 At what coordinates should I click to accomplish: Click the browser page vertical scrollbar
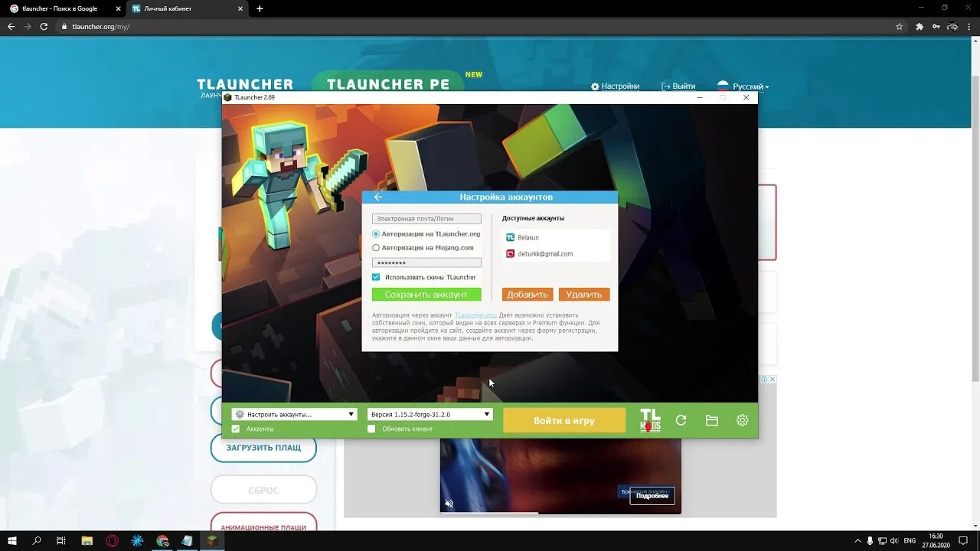[x=975, y=230]
